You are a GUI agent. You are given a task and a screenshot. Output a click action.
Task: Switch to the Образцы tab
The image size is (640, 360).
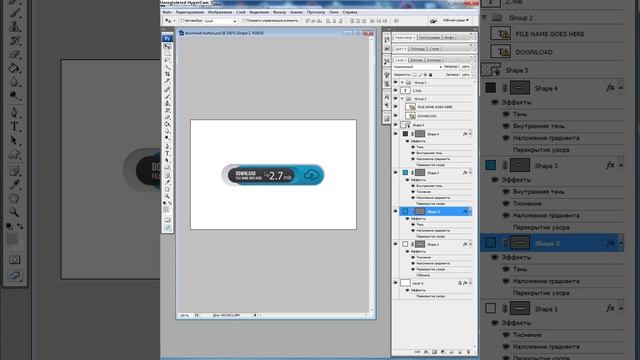(417, 49)
